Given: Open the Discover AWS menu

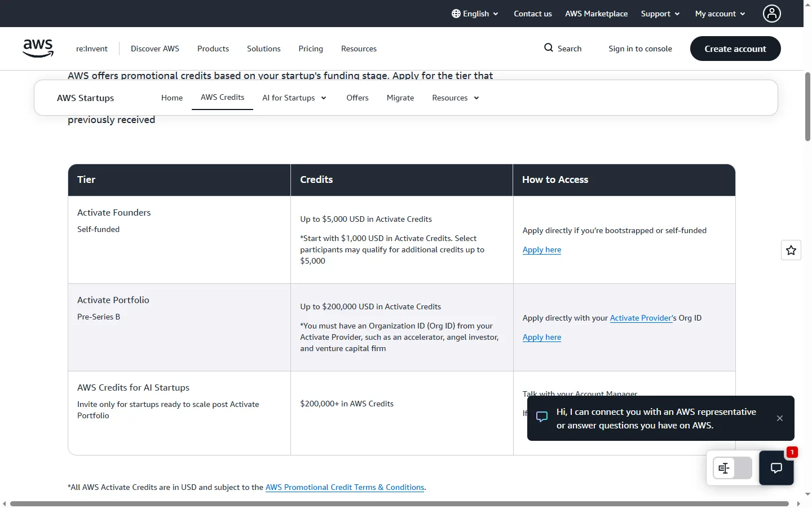Looking at the screenshot, I should click(x=155, y=49).
